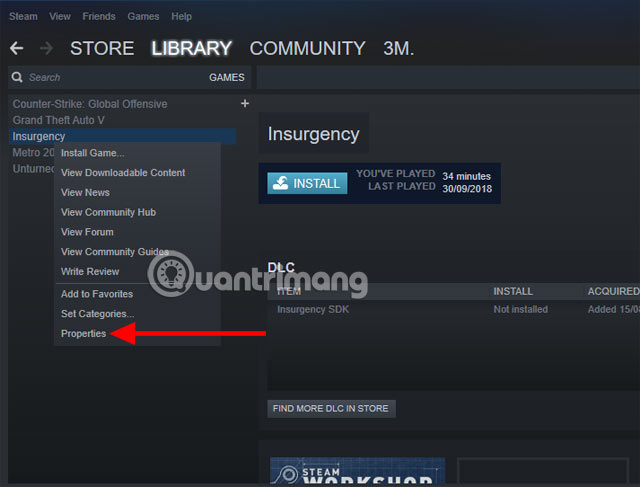640x487 pixels.
Task: Click the blue INSTALL button
Action: tap(307, 183)
